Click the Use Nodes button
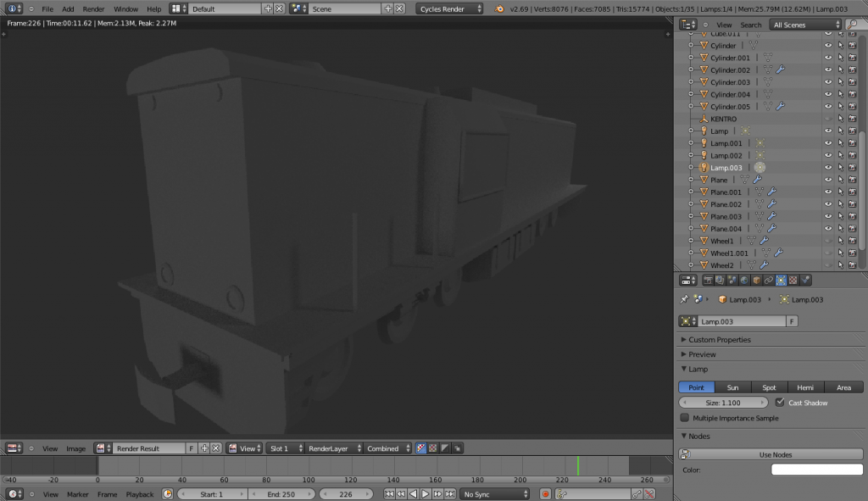 771,454
